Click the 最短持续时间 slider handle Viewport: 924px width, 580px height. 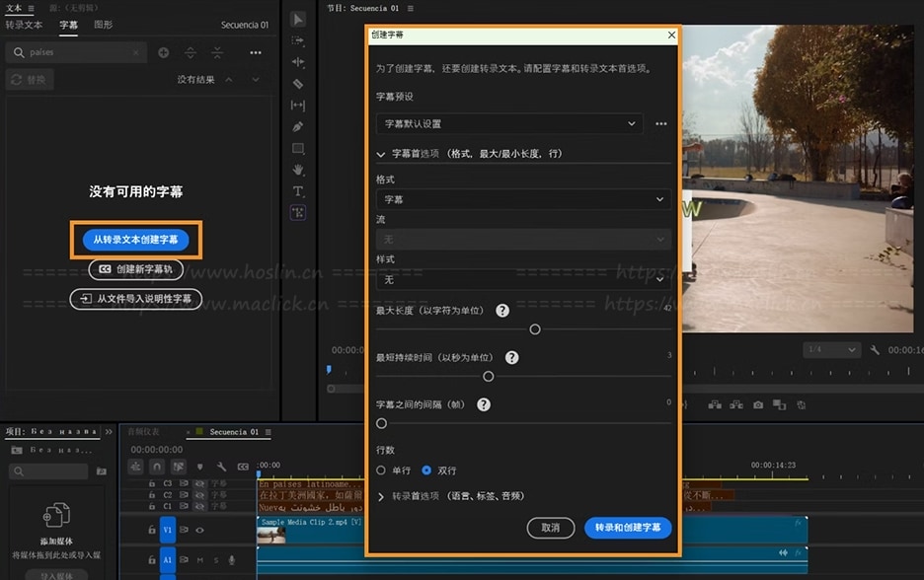pos(488,376)
